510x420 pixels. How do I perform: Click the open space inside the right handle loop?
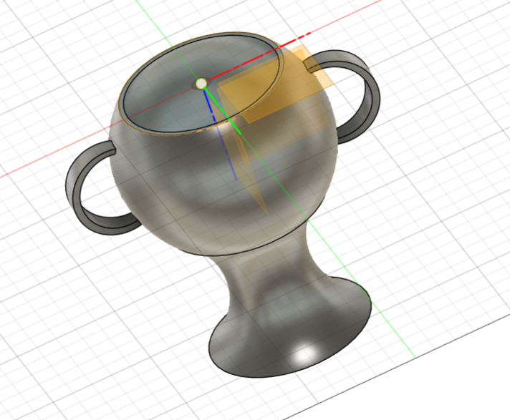tap(350, 100)
